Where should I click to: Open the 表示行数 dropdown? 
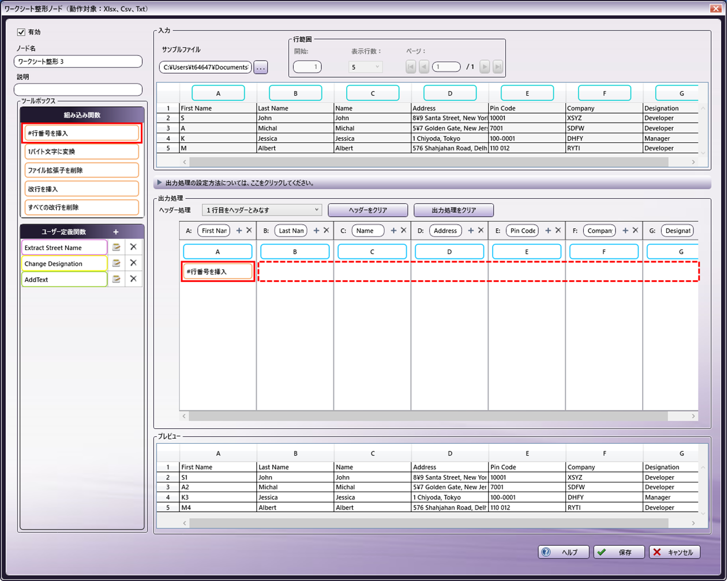pyautogui.click(x=365, y=67)
